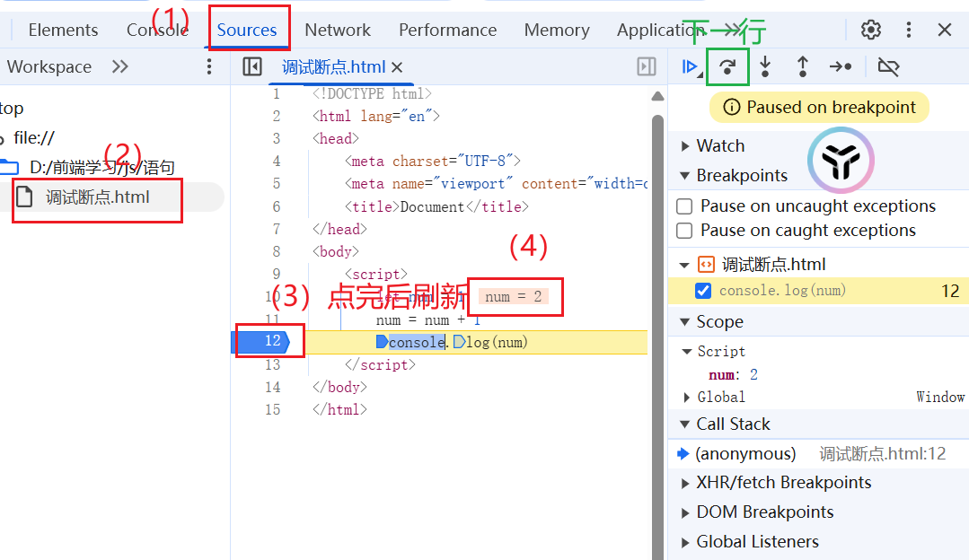Click the editor vertical scrollbar thumb
Viewport: 969px width, 560px height.
(x=657, y=337)
